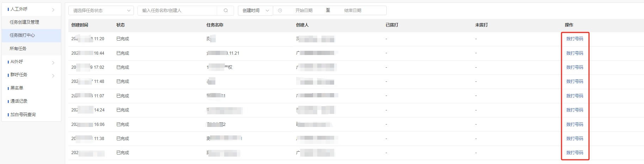The height and width of the screenshot is (164, 644).
Task: Open the 创建时间 filter dropdown
Action: pyautogui.click(x=256, y=11)
